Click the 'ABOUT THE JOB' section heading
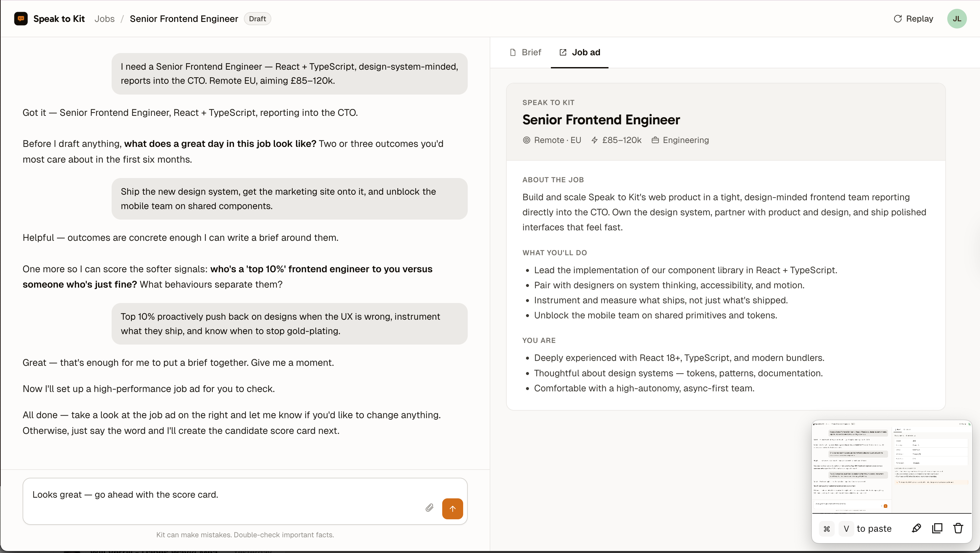980x553 pixels. 553,180
